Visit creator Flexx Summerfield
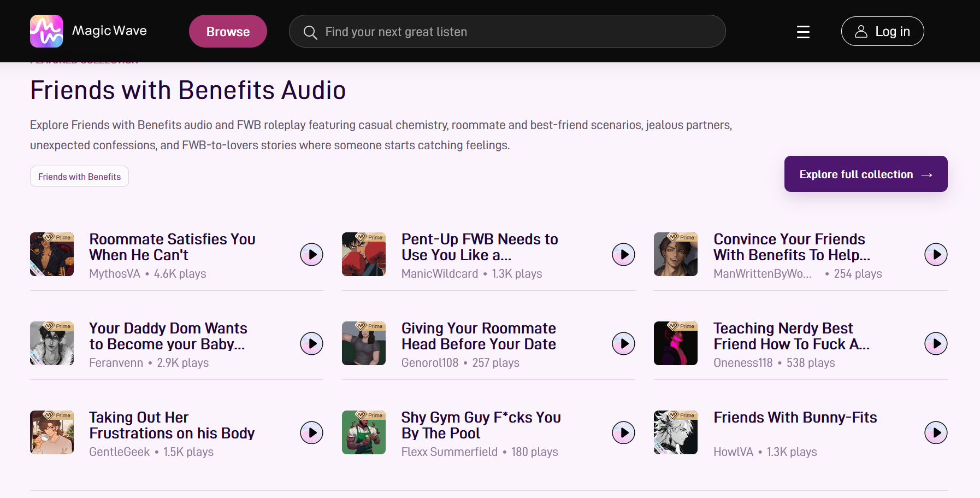The height and width of the screenshot is (498, 980). pyautogui.click(x=450, y=452)
